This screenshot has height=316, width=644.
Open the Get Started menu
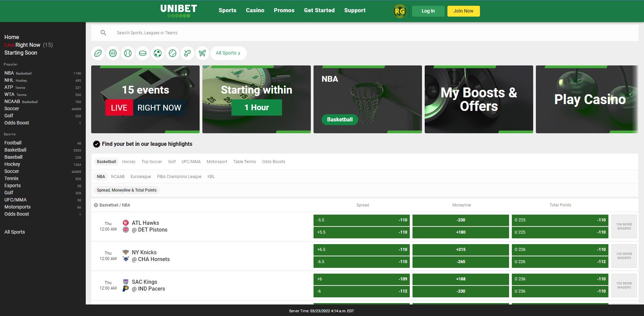[319, 11]
